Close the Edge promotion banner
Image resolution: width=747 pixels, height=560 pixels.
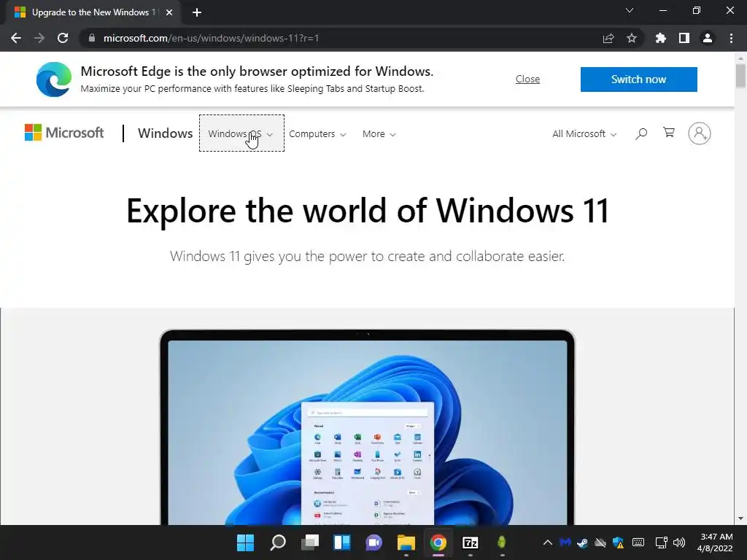[x=528, y=79]
